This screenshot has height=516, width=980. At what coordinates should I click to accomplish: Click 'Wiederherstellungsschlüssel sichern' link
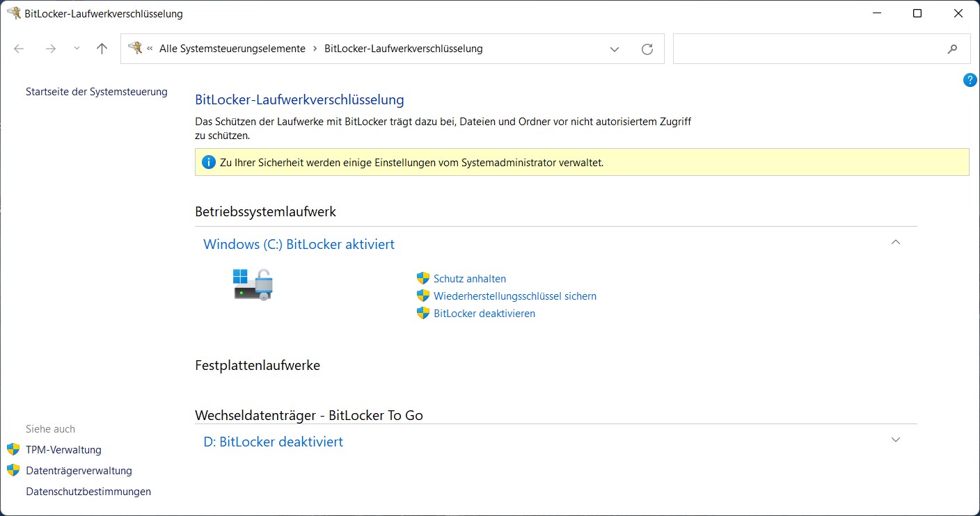click(514, 296)
